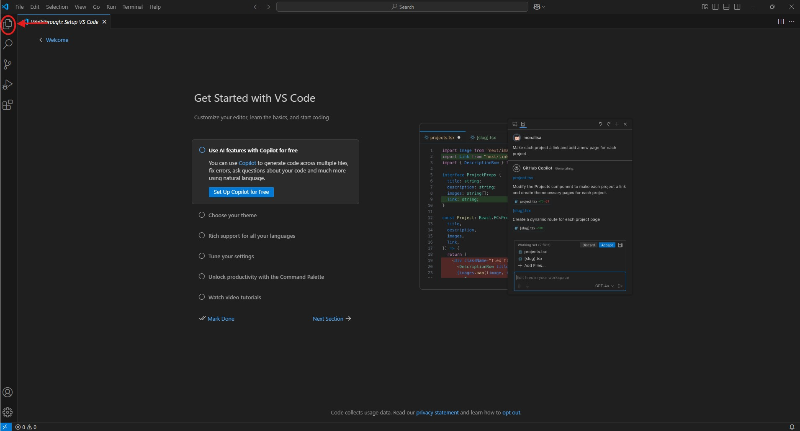Open the Terminal menu
This screenshot has height=431, width=800.
click(x=133, y=7)
